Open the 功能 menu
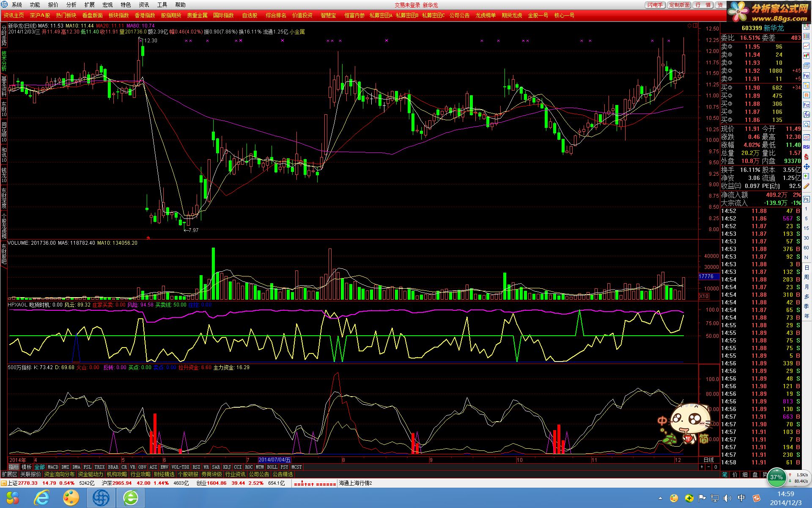 click(x=35, y=5)
